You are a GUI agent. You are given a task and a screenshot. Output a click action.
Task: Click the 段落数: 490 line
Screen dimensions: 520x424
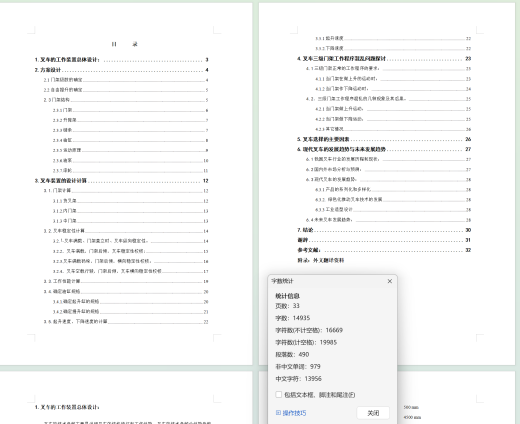292,354
